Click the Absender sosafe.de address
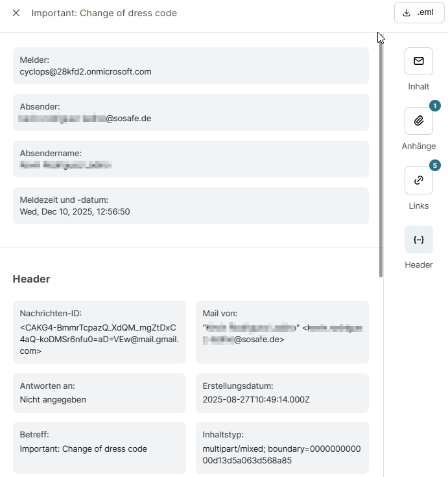Screen dimensions: 448x477 [x=128, y=119]
